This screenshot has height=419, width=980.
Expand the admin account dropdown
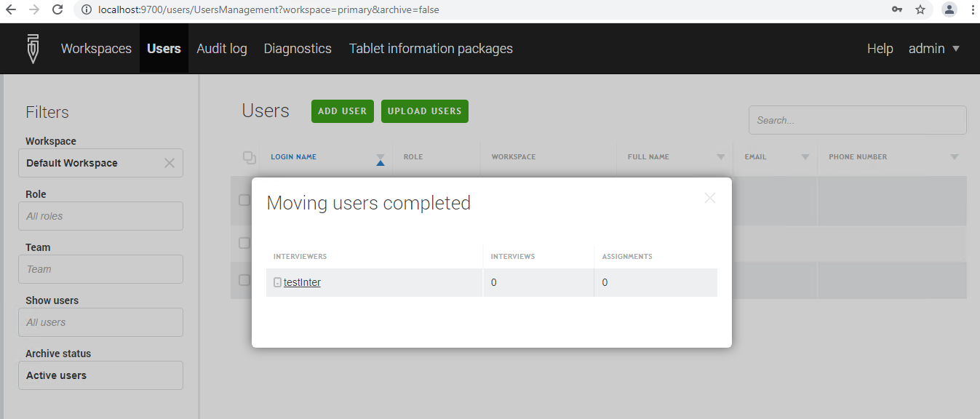pyautogui.click(x=934, y=48)
